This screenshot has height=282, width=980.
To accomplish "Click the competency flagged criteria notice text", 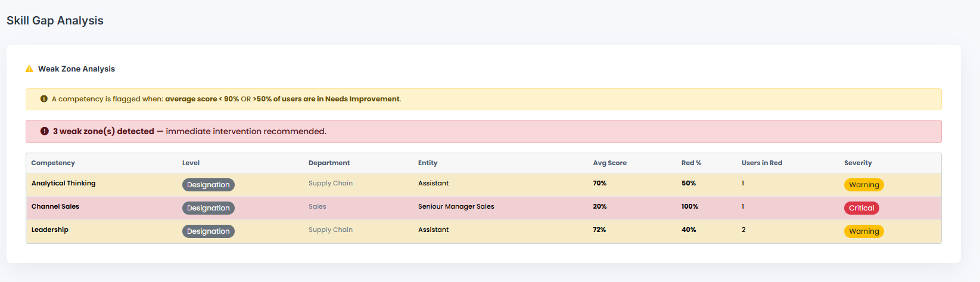I will [x=226, y=99].
